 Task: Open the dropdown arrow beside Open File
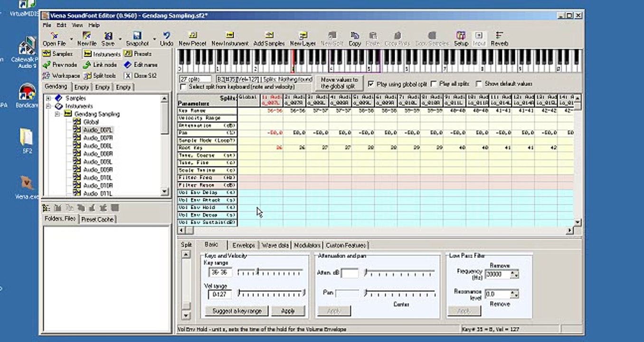coord(71,39)
